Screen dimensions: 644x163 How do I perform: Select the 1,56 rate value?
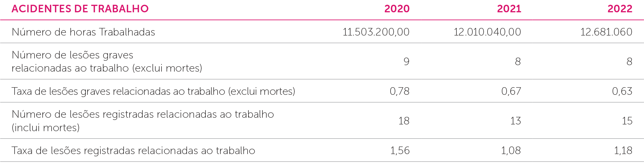400,151
